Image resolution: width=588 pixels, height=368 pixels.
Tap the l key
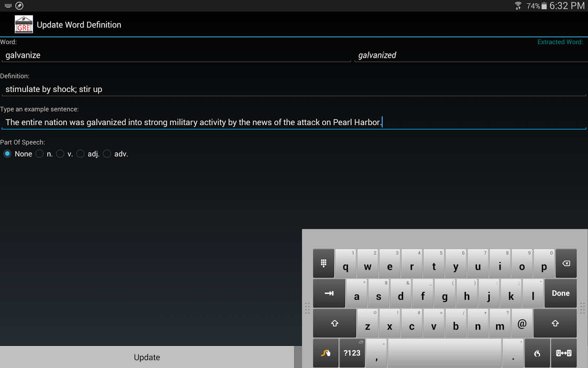(533, 293)
